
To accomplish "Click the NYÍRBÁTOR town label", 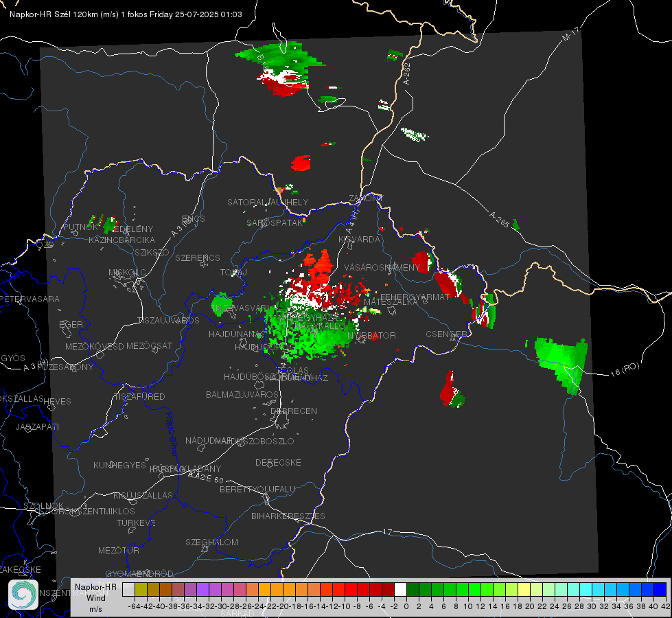I will coord(371,335).
